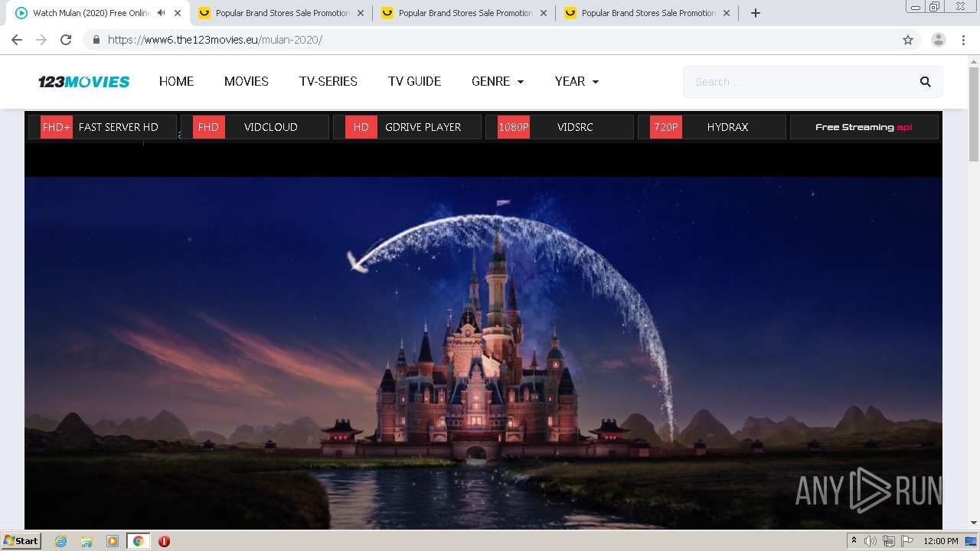Open Action Center flag icon
Image resolution: width=980 pixels, height=551 pixels.
(x=907, y=541)
